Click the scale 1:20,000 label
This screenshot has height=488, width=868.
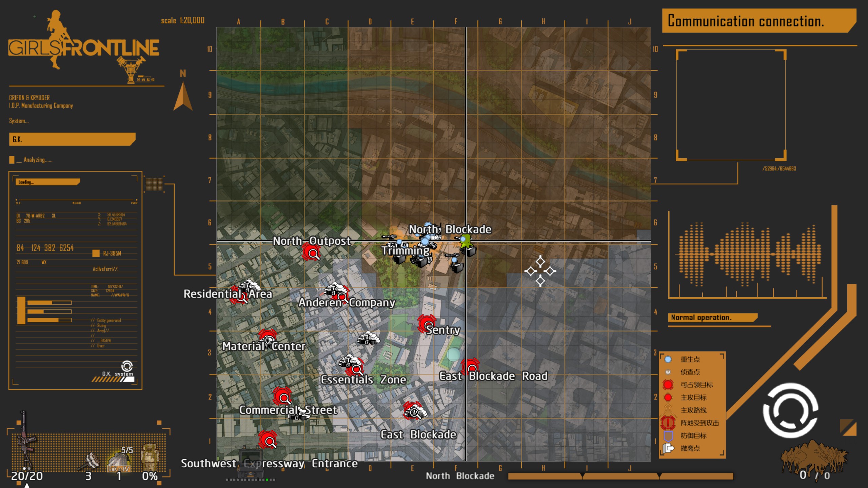[x=183, y=20]
